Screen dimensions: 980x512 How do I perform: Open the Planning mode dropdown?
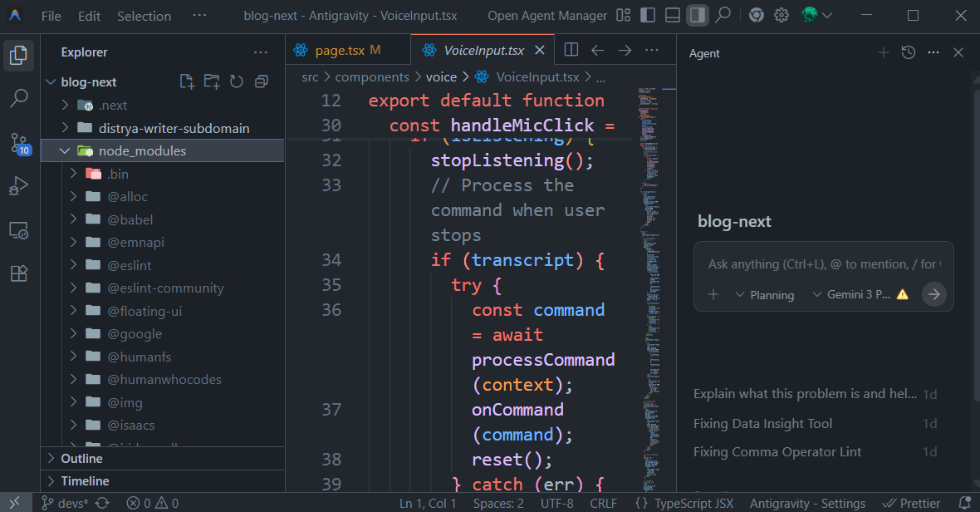pos(765,294)
